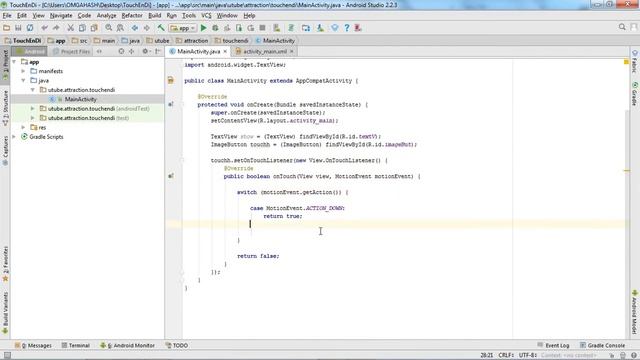Click the Cut scissors icon
Viewport: 640px width, 360px height.
(x=70, y=28)
